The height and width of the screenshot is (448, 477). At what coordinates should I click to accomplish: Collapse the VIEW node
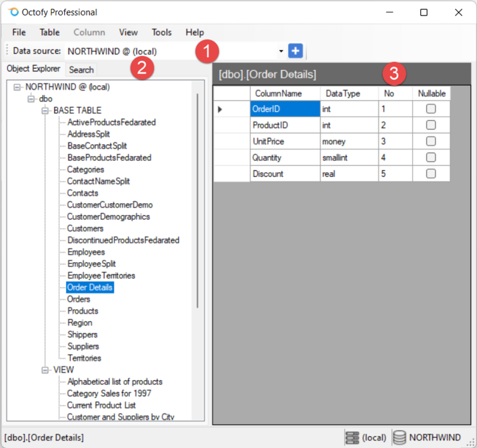tap(46, 369)
